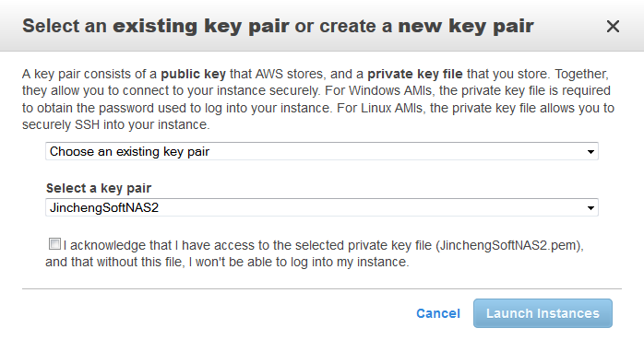Click the arrow beside JinchengSoftNAS2
644x340 pixels.
(x=590, y=208)
